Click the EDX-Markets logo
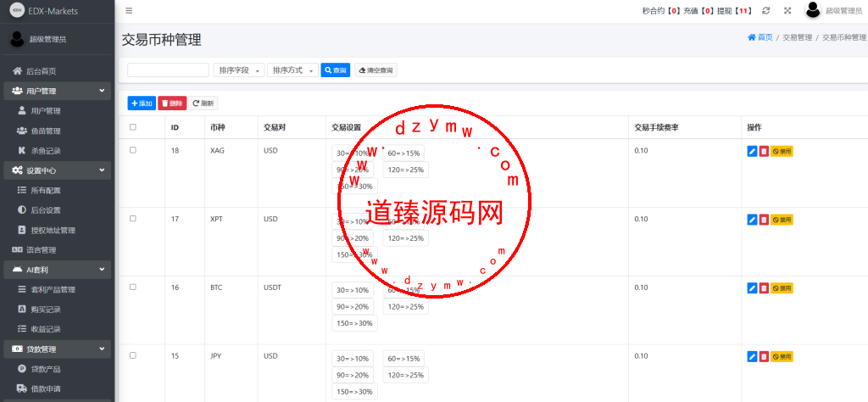Screen dimensions: 868x402 click(18, 10)
